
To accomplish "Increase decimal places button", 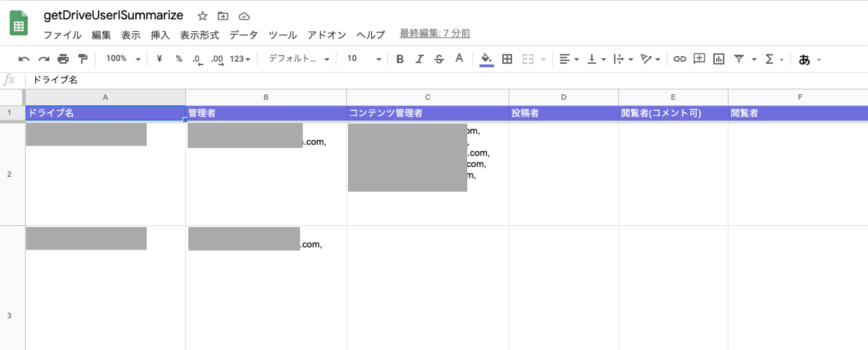I will (218, 60).
